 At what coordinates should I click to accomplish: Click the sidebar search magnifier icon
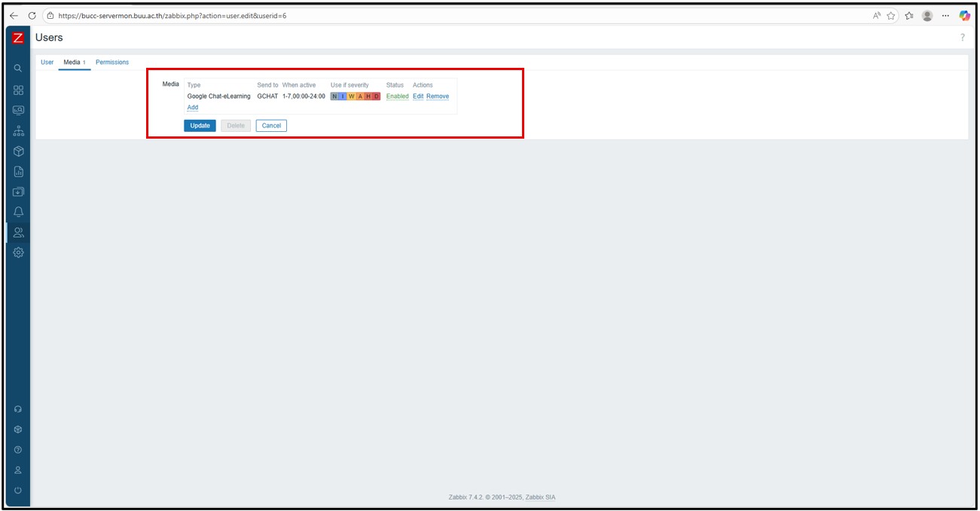pos(19,69)
